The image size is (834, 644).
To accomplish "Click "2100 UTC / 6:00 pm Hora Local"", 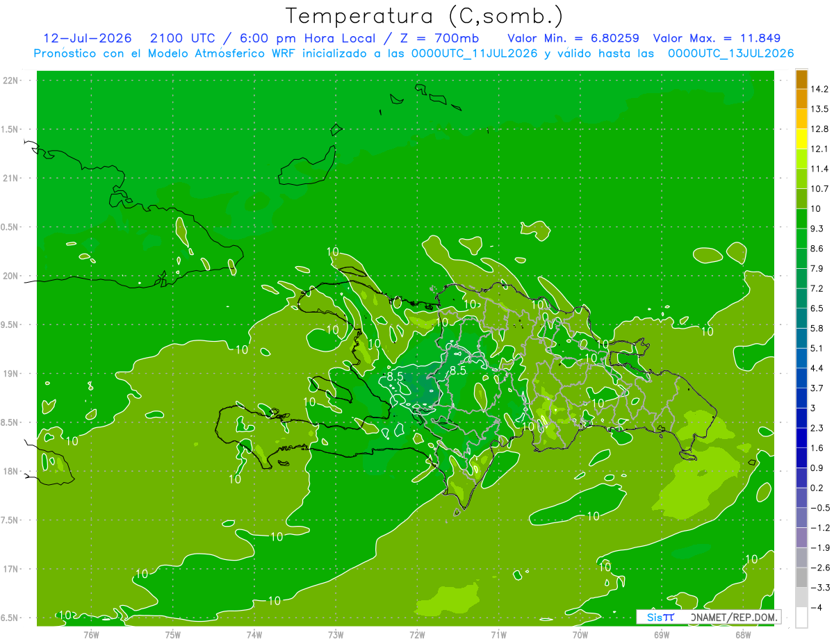I will (x=268, y=38).
